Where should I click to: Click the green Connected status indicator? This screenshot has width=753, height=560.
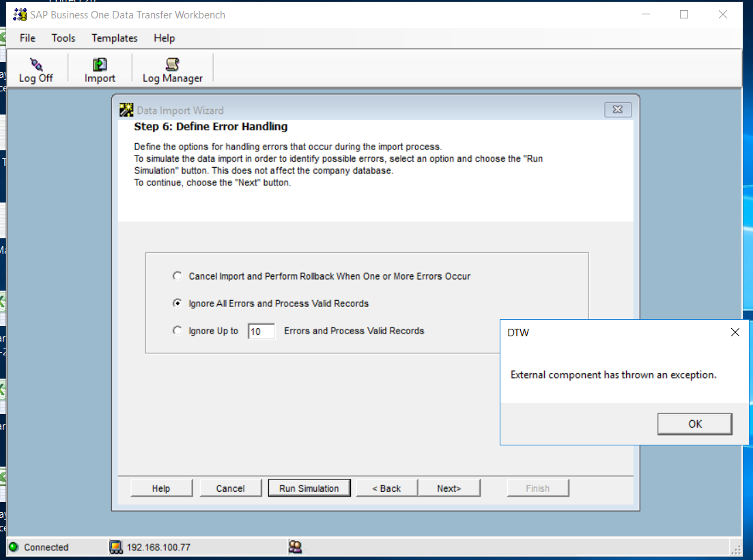(13, 547)
